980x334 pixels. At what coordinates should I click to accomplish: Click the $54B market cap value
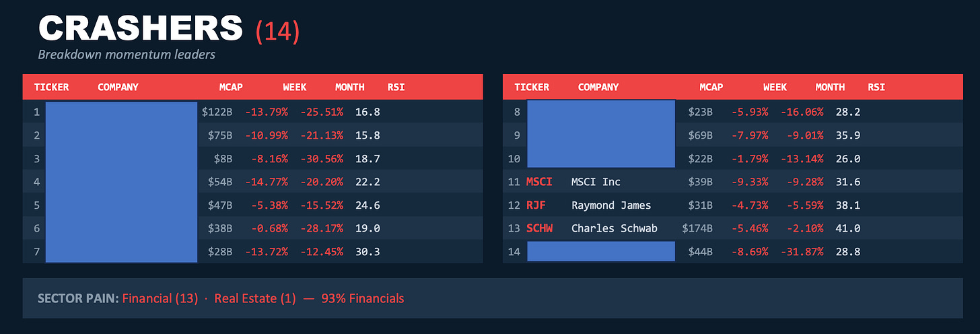point(220,182)
